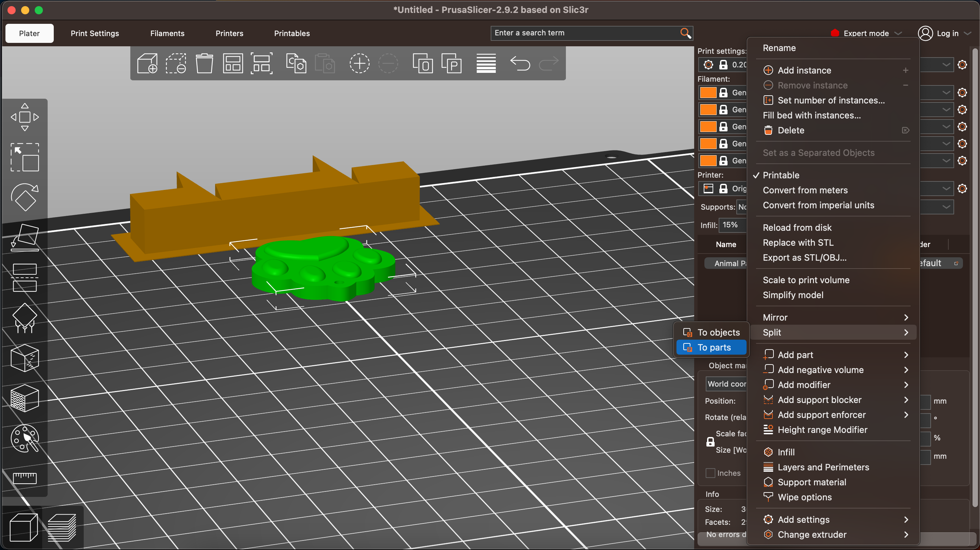Open the Log in dropdown

945,33
